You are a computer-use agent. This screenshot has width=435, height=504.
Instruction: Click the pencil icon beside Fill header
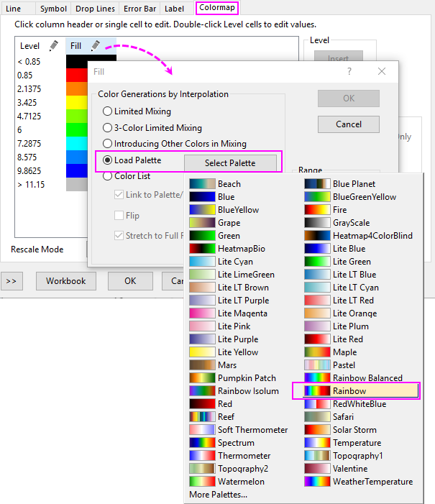[x=95, y=45]
